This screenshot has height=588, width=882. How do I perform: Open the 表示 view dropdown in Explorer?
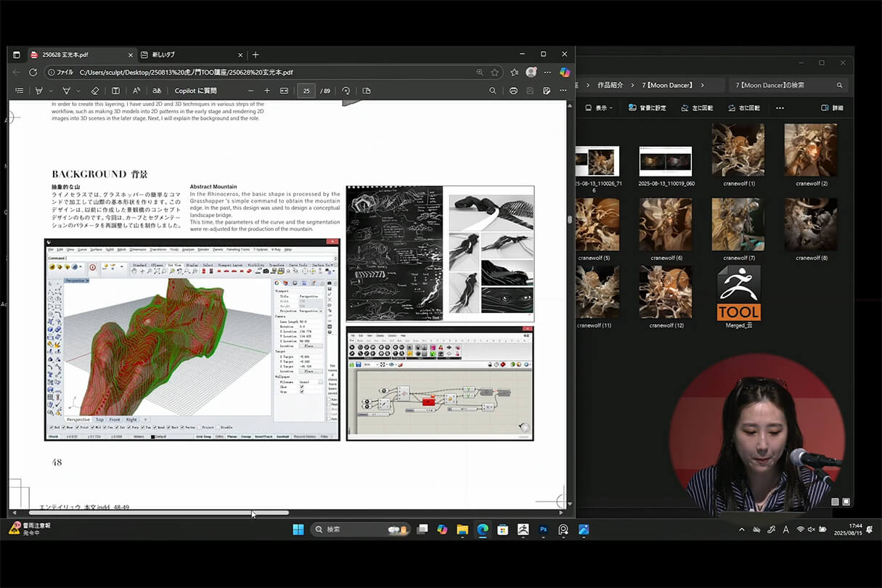[599, 107]
